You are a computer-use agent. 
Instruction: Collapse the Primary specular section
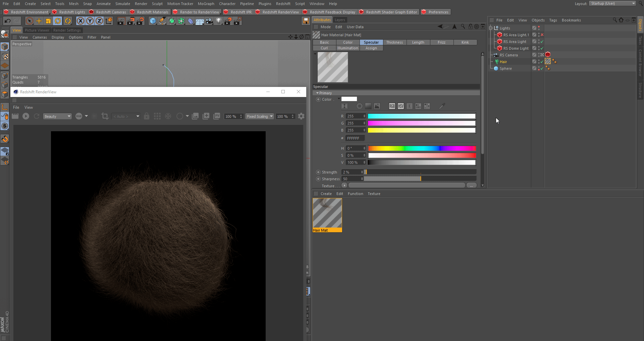(317, 93)
